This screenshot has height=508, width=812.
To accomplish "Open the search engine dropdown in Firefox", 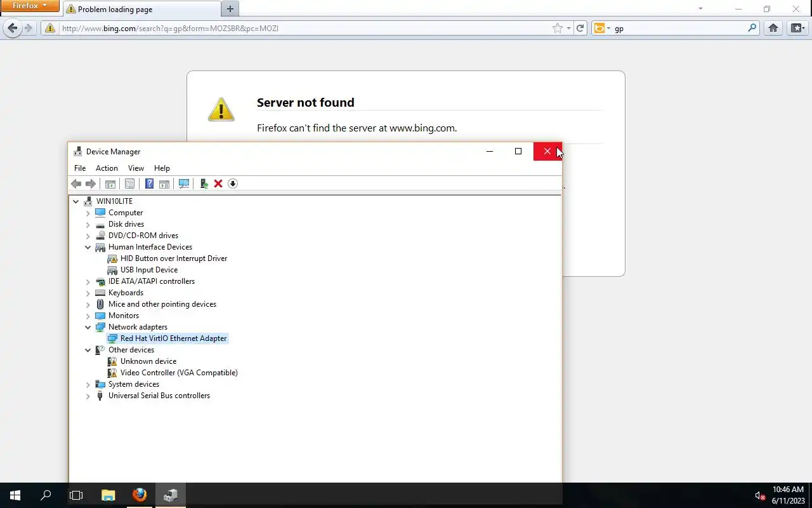I will coord(601,28).
